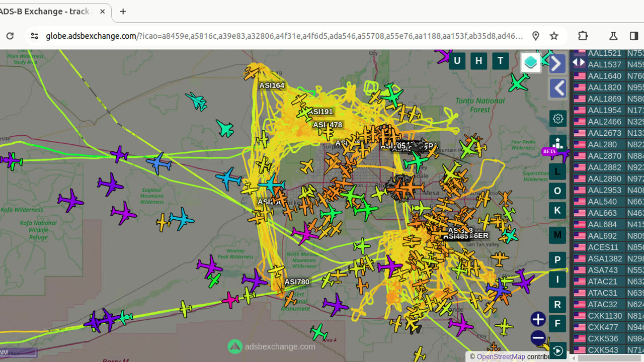Toggle the H map button

[478, 61]
